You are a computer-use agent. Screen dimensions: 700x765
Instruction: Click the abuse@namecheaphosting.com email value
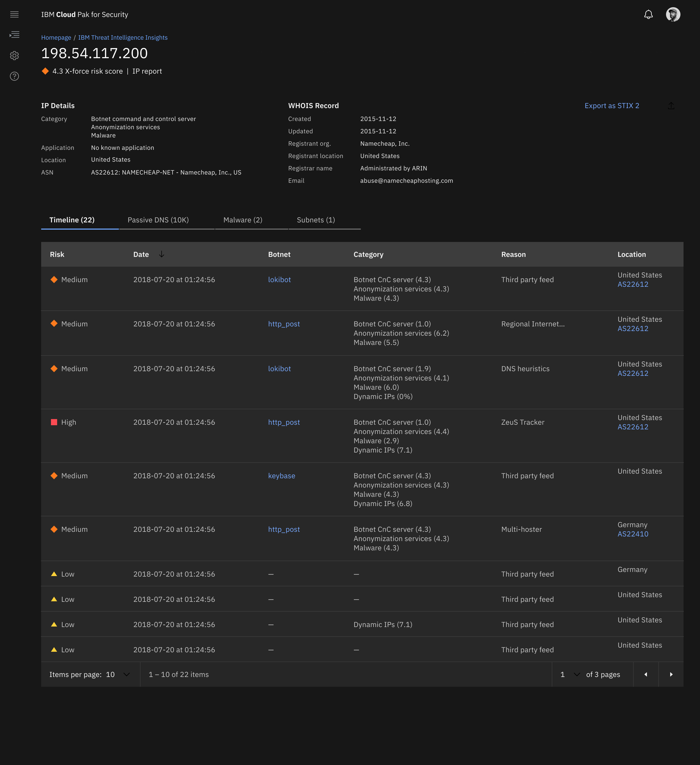click(x=406, y=181)
